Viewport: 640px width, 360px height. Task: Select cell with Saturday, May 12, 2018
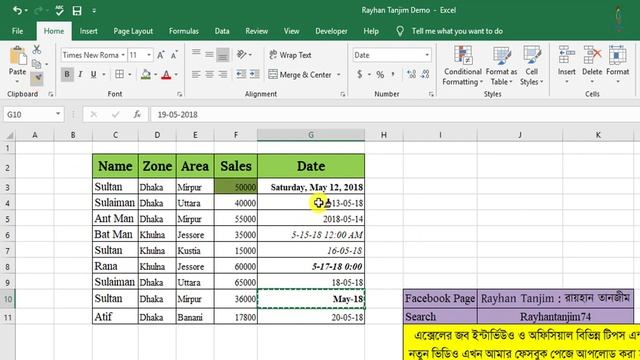[311, 187]
